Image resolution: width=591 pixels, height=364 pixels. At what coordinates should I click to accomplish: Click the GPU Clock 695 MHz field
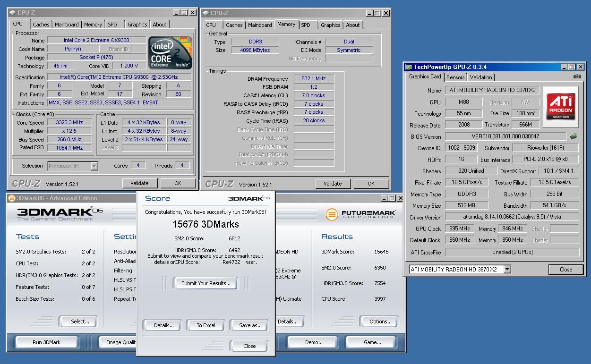click(x=460, y=229)
